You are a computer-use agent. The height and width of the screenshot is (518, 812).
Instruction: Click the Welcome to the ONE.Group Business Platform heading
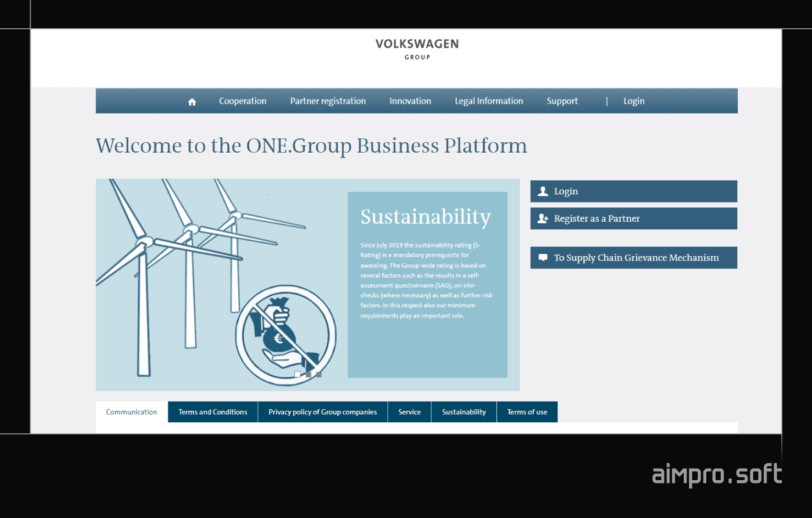coord(311,146)
